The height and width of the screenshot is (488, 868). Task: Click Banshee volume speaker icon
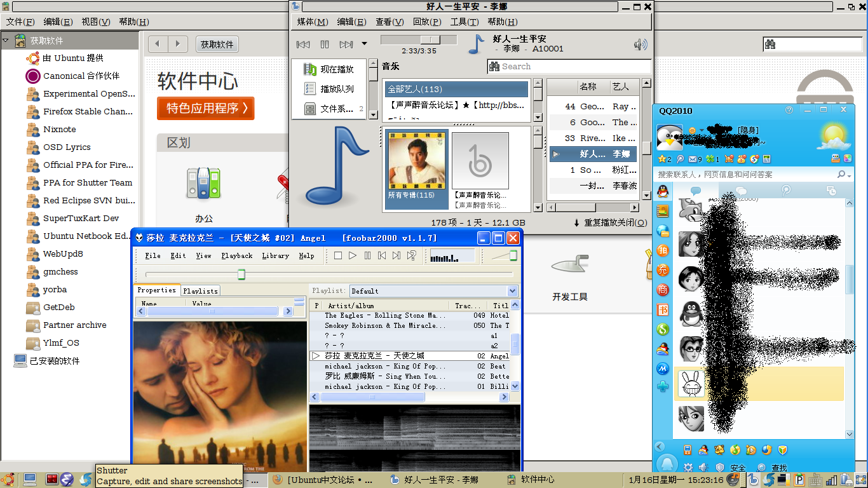(641, 44)
